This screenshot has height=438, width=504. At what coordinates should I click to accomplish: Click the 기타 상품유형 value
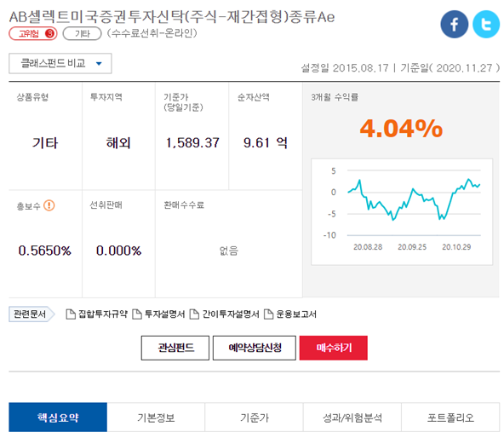point(45,143)
